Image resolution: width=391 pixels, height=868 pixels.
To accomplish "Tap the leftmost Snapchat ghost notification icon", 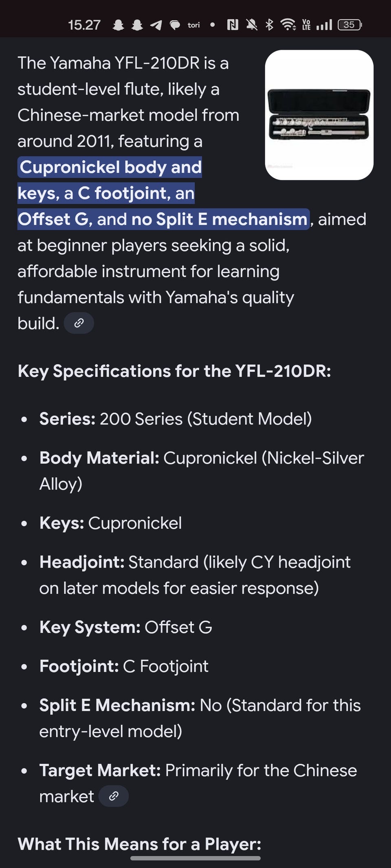I will (x=118, y=25).
